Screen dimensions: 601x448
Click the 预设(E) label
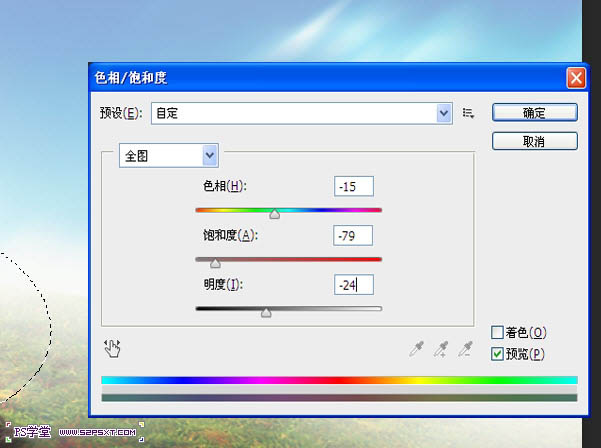(x=121, y=113)
